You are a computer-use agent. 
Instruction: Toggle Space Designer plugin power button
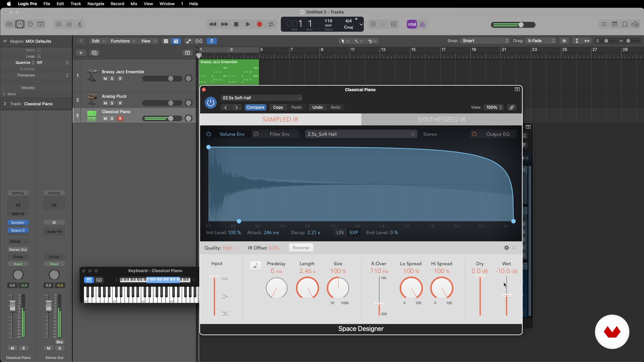[x=211, y=103]
